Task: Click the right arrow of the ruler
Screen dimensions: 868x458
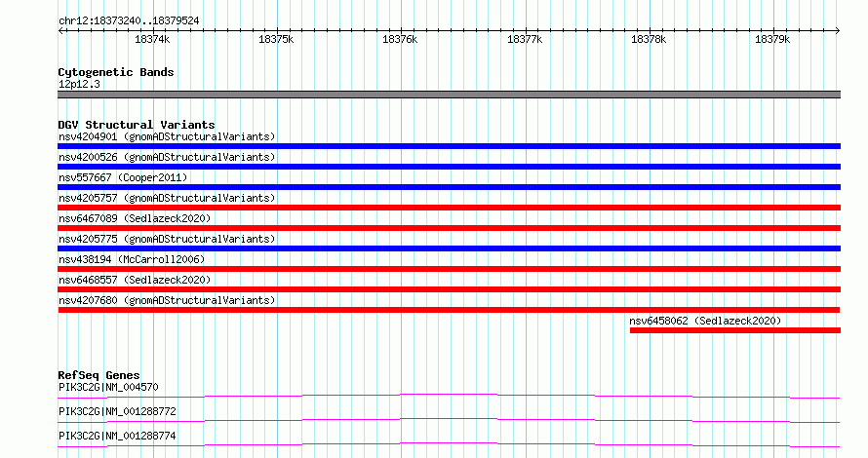Action: (x=838, y=31)
